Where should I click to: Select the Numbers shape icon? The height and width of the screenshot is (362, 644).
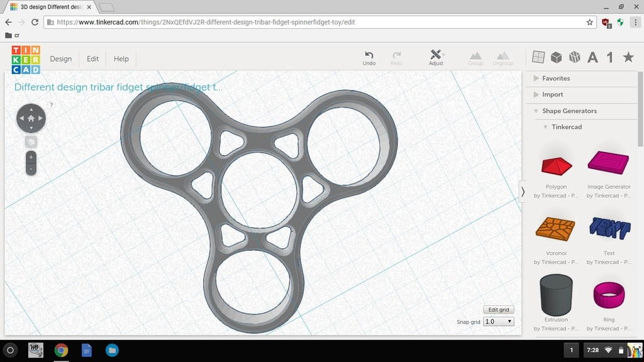(x=609, y=57)
